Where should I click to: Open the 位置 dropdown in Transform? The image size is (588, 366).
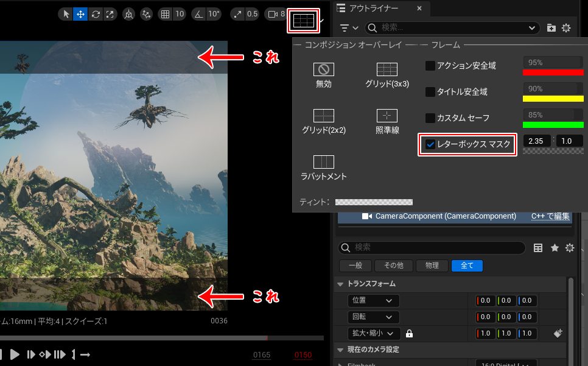(373, 300)
